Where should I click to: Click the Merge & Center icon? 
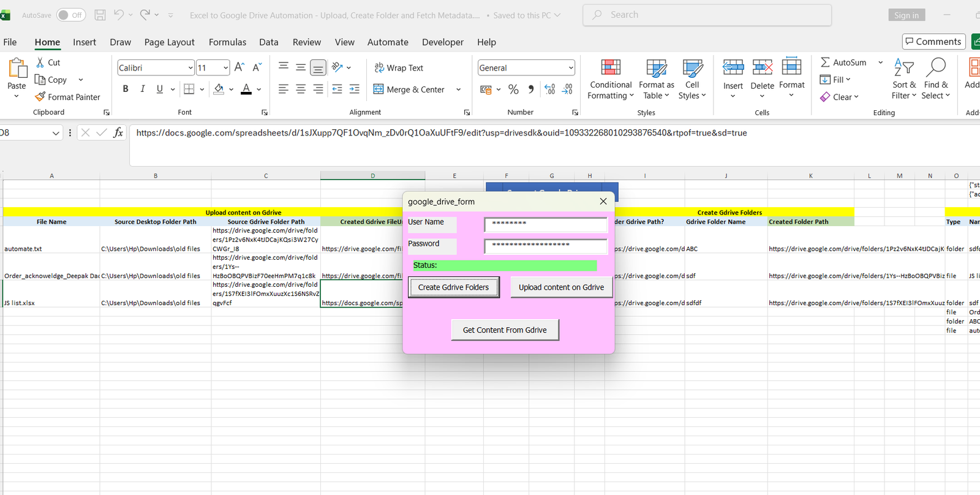tap(379, 89)
